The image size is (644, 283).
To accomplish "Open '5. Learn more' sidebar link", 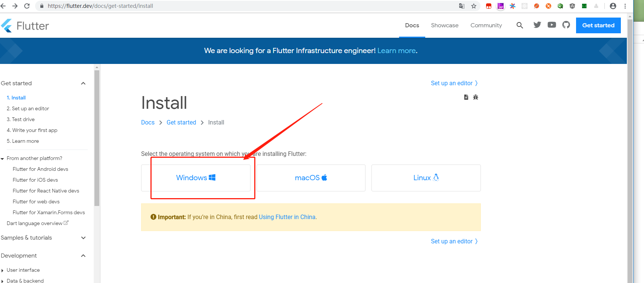I will pos(23,141).
